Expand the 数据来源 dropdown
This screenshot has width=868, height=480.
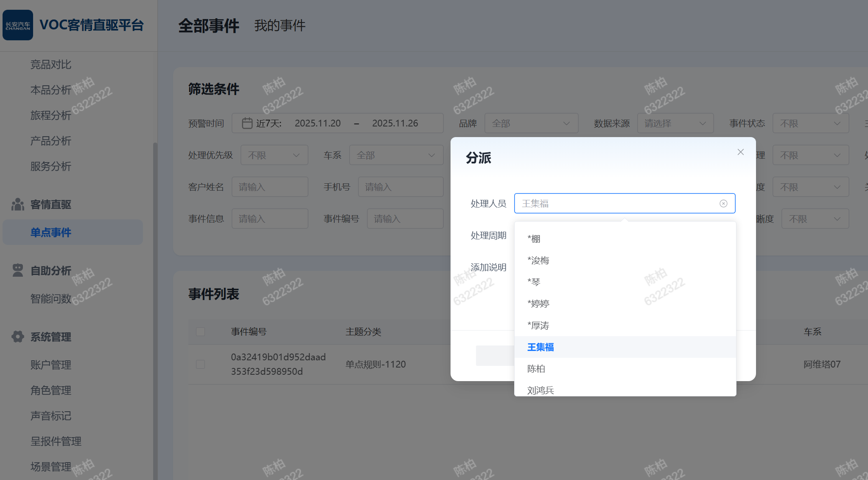click(675, 123)
